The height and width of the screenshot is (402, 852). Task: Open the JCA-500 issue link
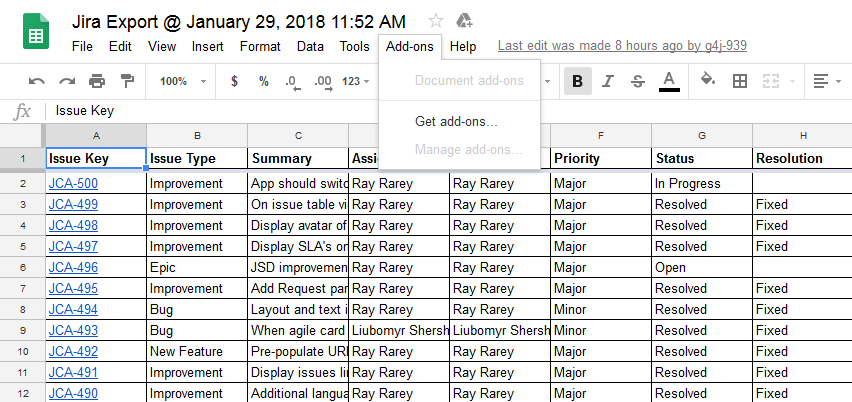pos(73,183)
